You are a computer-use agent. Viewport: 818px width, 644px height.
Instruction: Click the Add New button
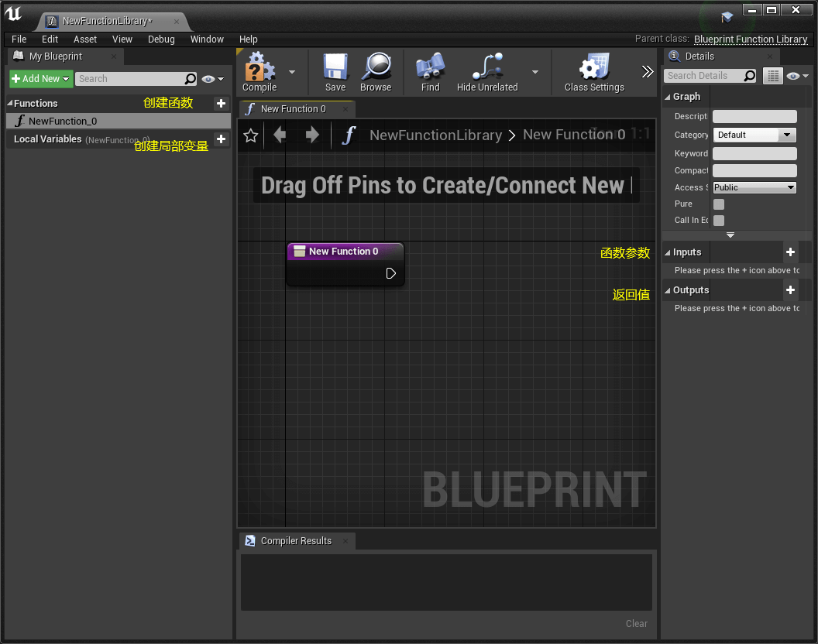click(x=41, y=79)
